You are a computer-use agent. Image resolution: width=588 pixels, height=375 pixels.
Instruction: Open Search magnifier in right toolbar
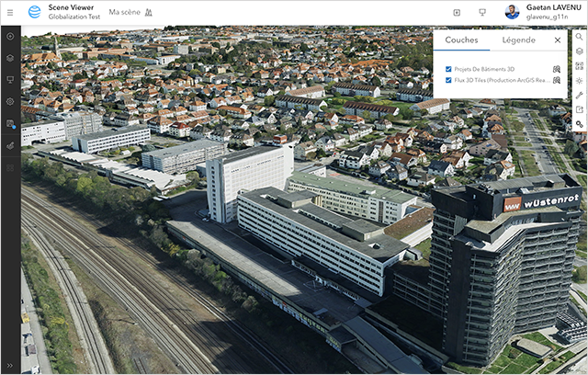coord(580,37)
